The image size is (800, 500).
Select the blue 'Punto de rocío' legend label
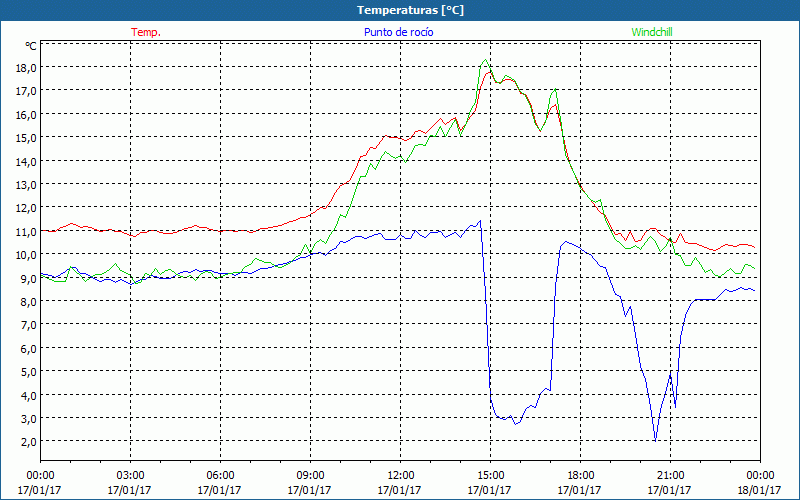click(398, 32)
